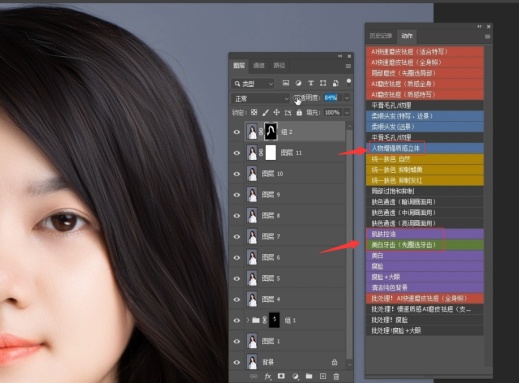Open blend mode 正常 dropdown
519x383 pixels.
click(x=260, y=99)
